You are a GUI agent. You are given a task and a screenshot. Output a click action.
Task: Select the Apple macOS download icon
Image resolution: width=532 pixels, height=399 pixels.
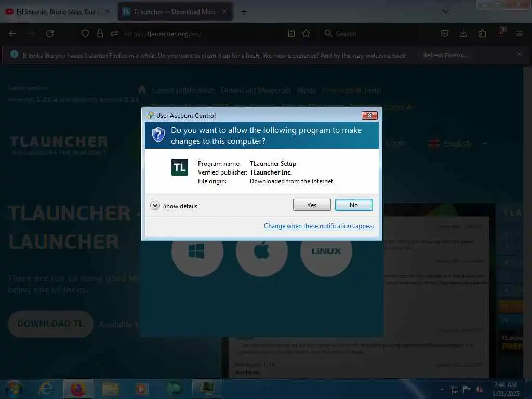(x=262, y=251)
